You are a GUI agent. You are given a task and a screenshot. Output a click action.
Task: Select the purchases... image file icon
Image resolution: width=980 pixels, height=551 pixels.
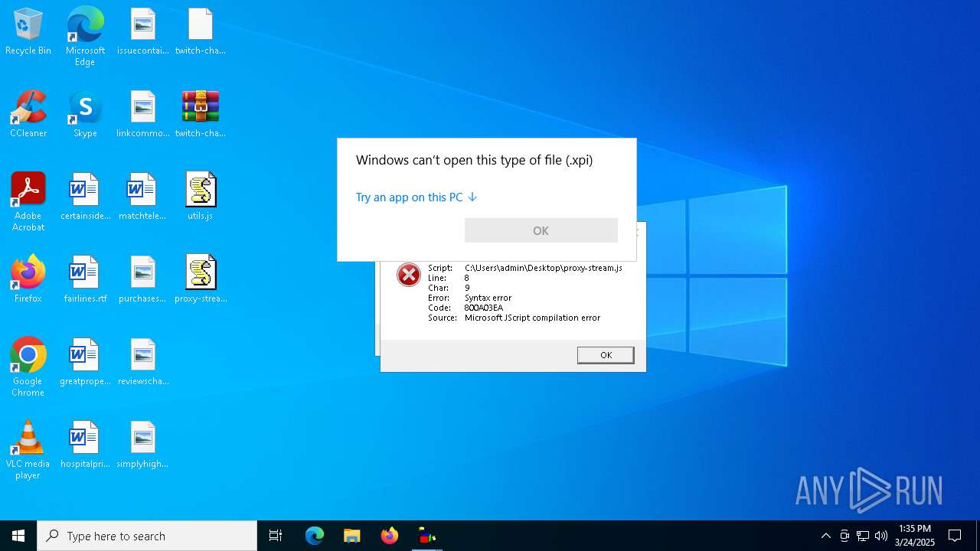(x=143, y=280)
